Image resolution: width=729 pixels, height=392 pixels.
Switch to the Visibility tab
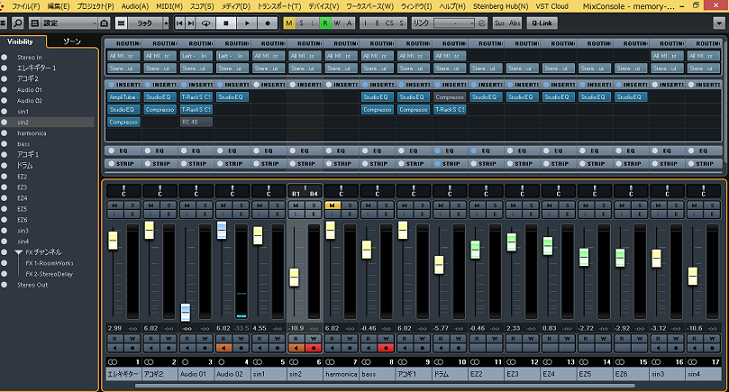point(20,41)
